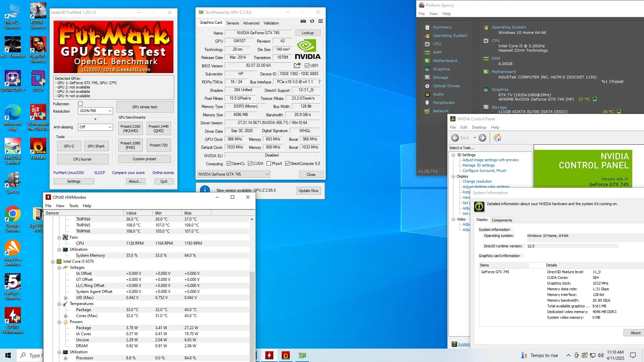Toggle the CUDA checkbox in GPU-Z
Screen dimensions: 644x362
(250, 164)
